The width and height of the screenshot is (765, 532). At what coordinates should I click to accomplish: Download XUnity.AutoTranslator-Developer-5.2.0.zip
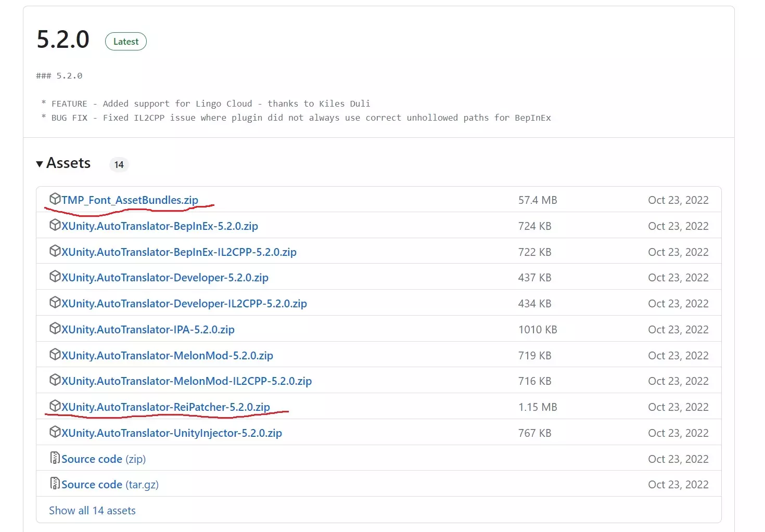(165, 278)
